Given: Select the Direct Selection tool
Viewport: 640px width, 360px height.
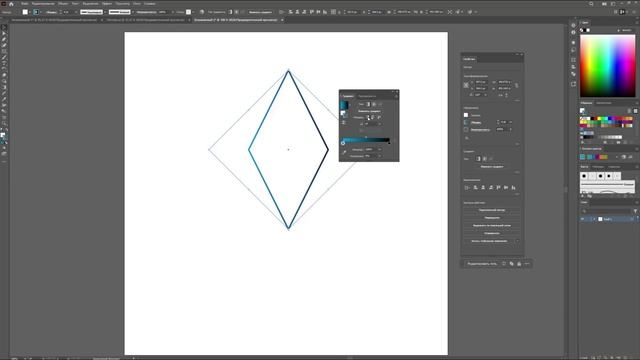Looking at the screenshot, I should pos(4,33).
